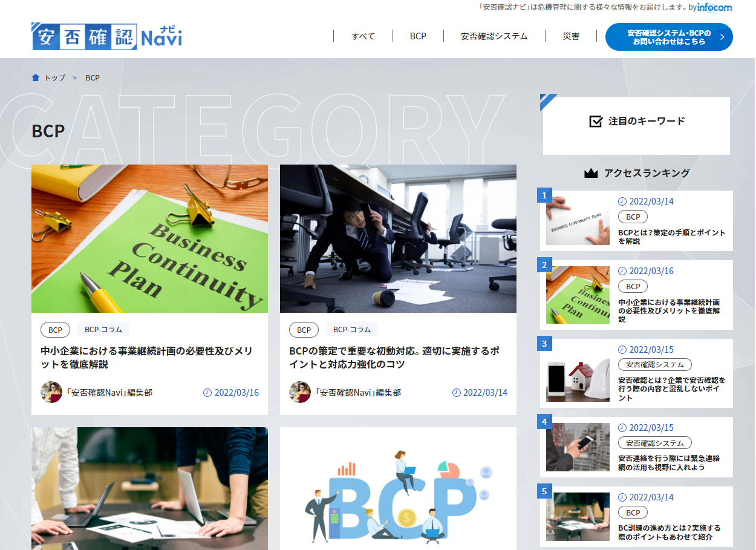Open the 注目のキーワード panel
The image size is (756, 550).
(636, 125)
